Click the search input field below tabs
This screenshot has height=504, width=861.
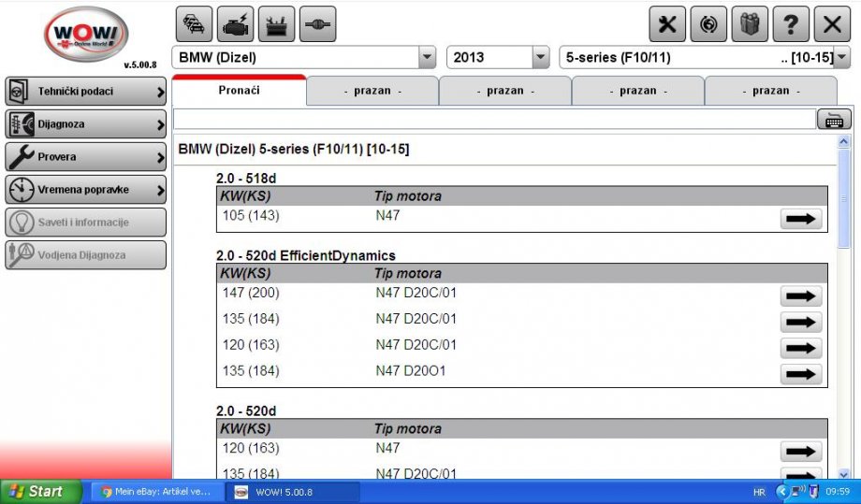coord(494,120)
